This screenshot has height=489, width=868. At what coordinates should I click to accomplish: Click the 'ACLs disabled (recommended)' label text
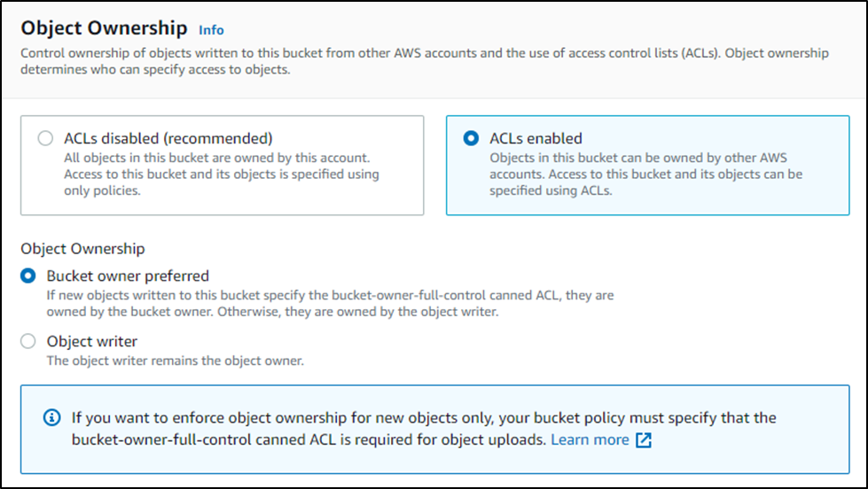(168, 138)
